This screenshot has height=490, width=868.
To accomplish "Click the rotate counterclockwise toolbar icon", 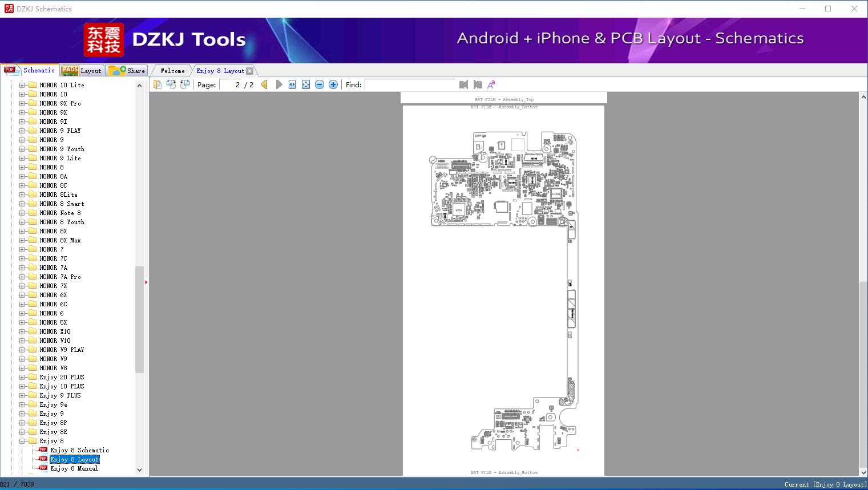I will tap(171, 84).
